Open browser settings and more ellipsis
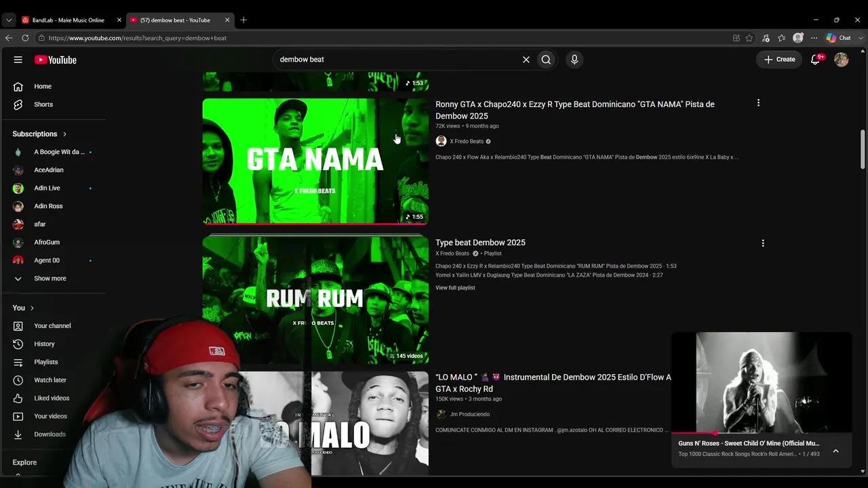Screen dimensions: 868x488 814,38
